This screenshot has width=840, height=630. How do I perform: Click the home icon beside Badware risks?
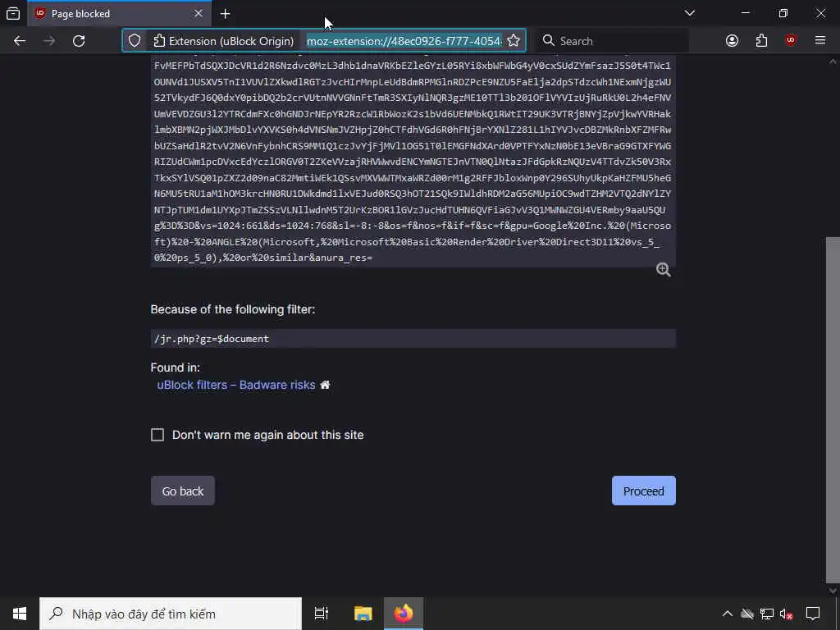[x=325, y=385]
